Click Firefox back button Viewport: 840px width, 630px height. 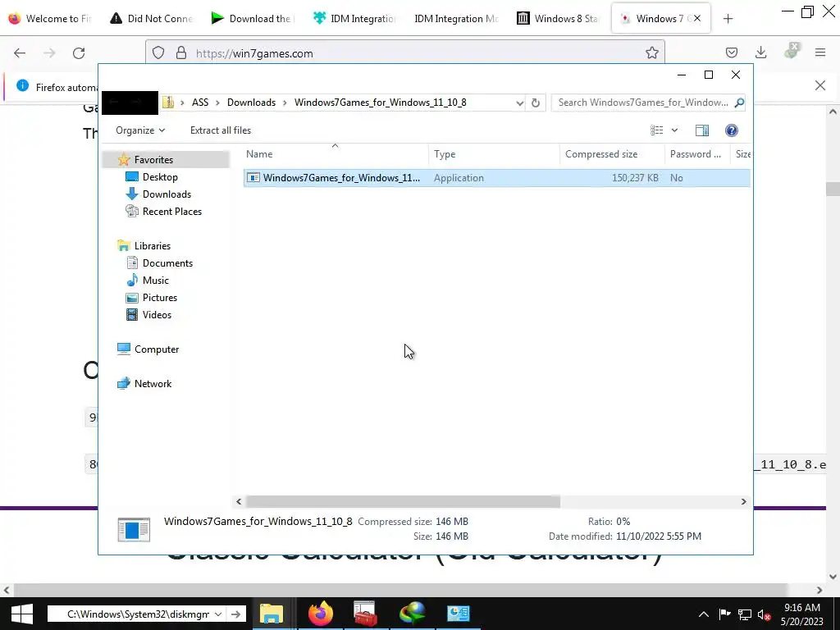coord(20,53)
